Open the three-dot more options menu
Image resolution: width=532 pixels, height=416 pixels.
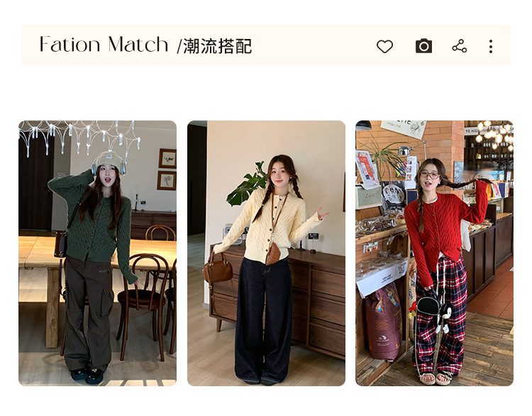click(491, 47)
